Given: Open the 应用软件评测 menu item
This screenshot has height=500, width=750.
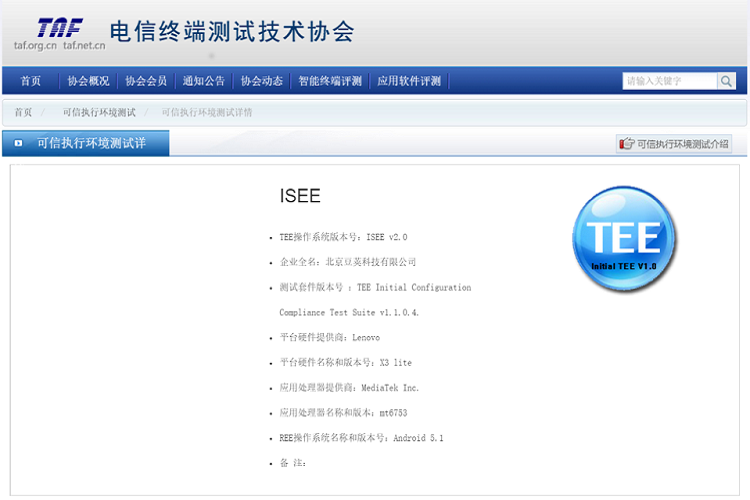Looking at the screenshot, I should coord(409,81).
